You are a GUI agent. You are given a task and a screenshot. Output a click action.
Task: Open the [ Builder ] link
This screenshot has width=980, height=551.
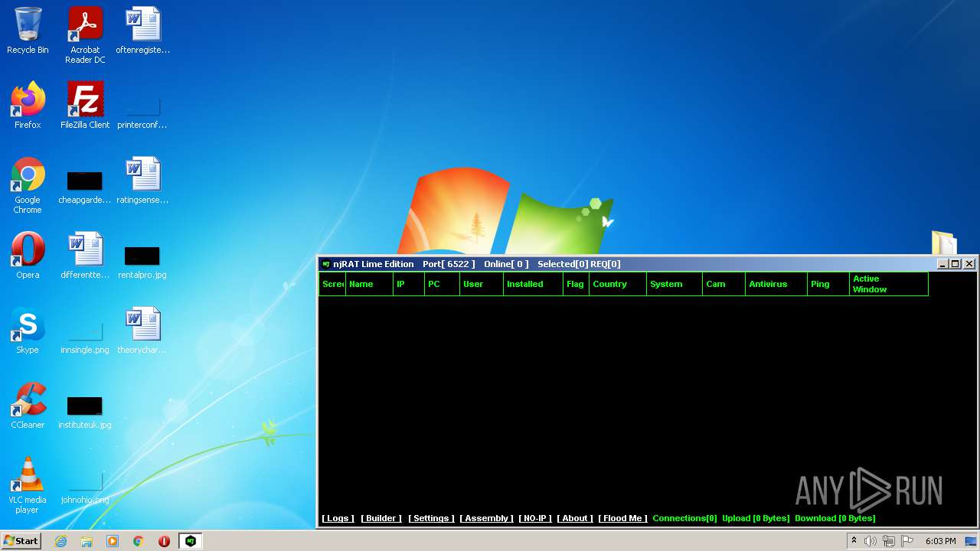coord(381,518)
